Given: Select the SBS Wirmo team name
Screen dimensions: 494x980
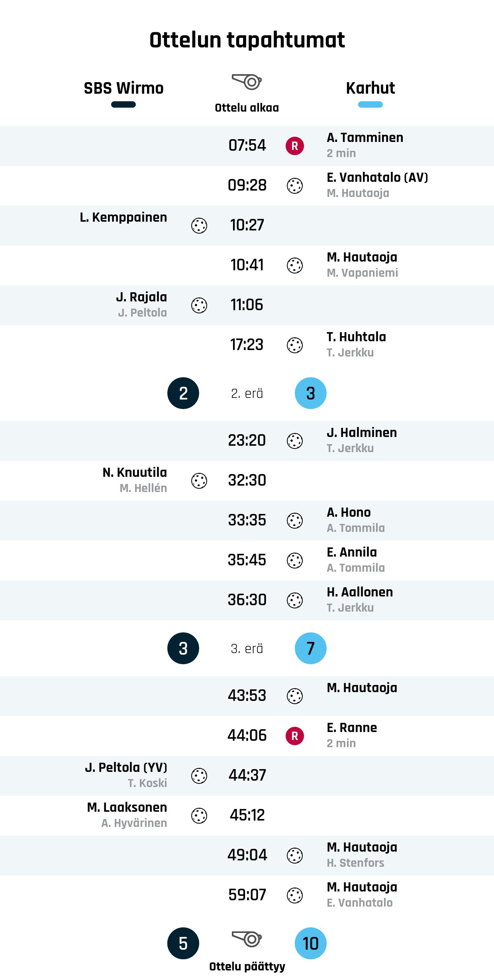Looking at the screenshot, I should pos(123,88).
